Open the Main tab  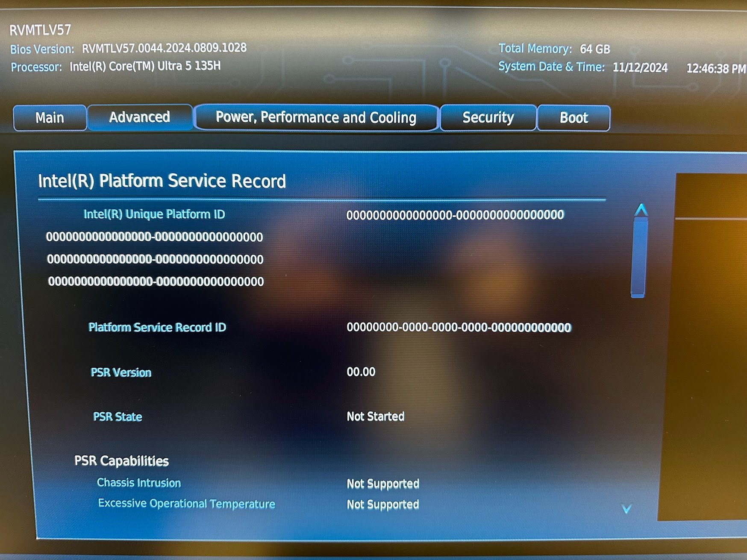50,117
